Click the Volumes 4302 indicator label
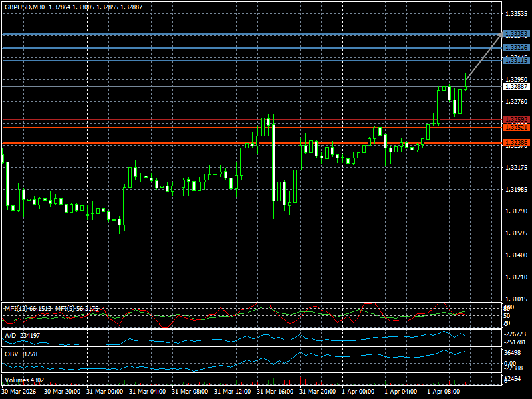 pos(25,380)
